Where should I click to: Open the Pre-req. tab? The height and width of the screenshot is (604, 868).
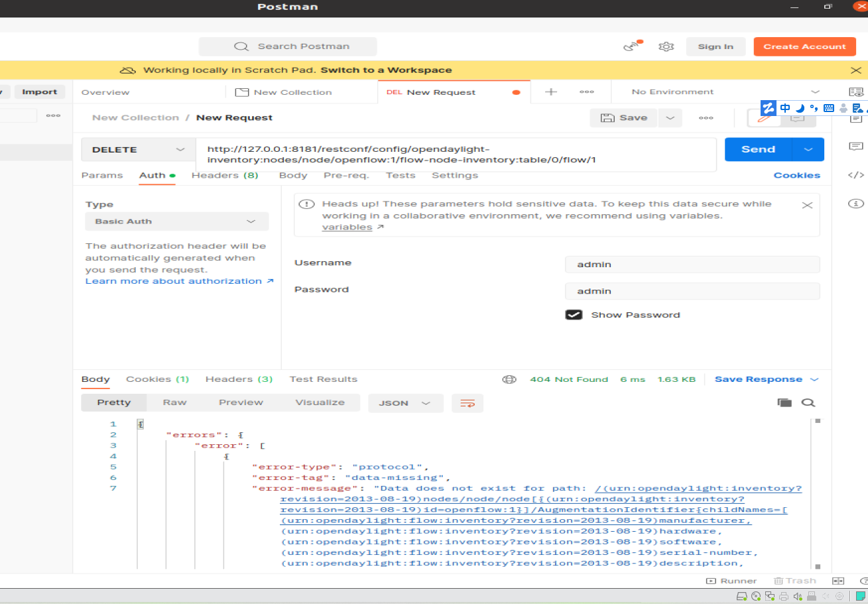(346, 176)
